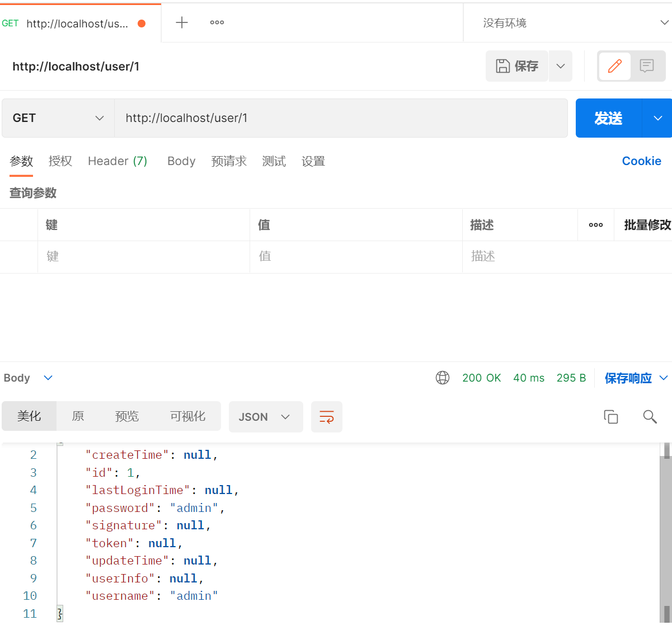Open the GET method dropdown
This screenshot has height=630, width=672.
58,118
